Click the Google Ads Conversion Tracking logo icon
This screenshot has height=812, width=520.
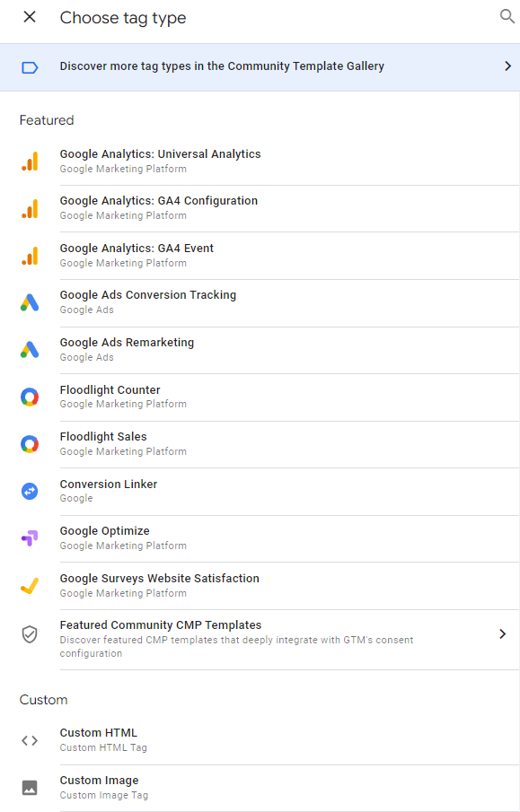click(x=30, y=302)
